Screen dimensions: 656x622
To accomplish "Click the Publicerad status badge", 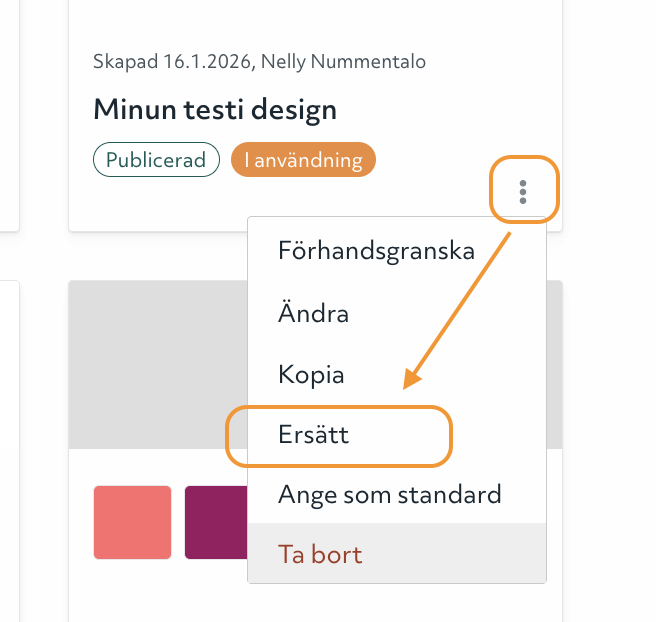I will click(x=156, y=160).
